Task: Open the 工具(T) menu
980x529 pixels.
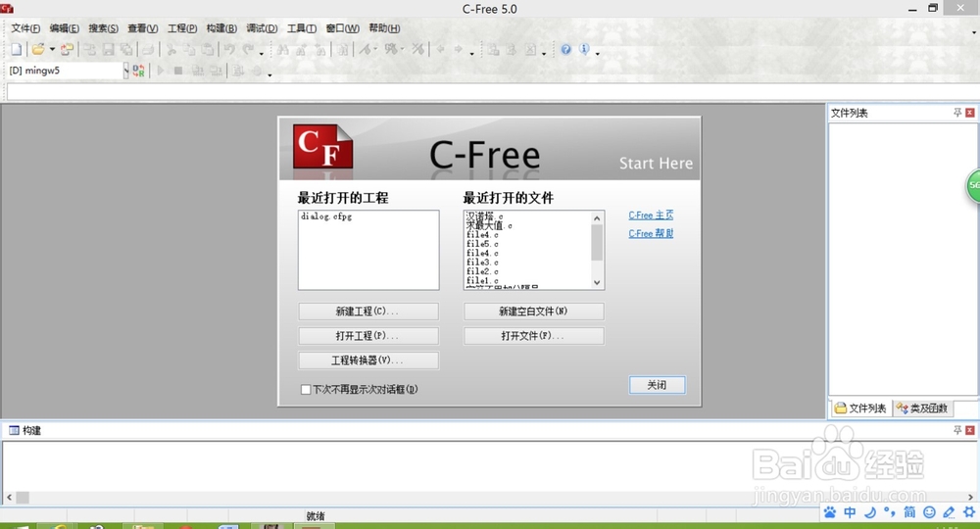Action: 301,28
